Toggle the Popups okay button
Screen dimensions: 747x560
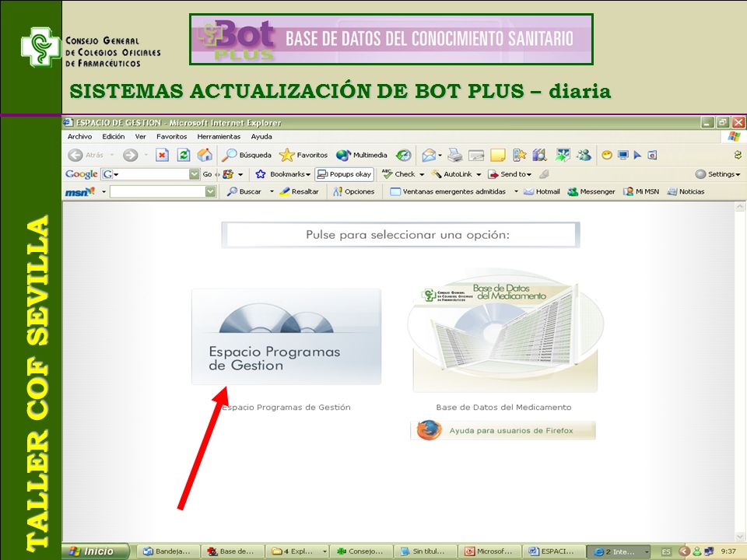344,174
